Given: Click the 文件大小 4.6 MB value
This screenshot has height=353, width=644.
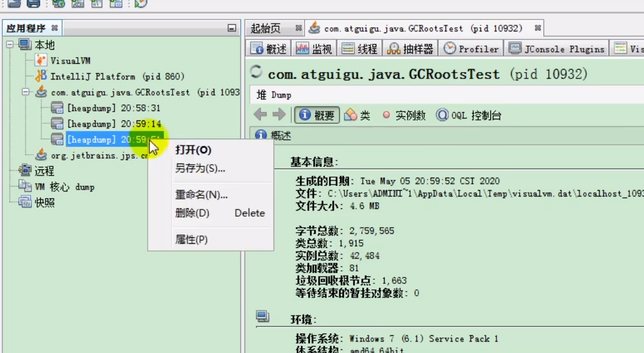Looking at the screenshot, I should coord(365,206).
